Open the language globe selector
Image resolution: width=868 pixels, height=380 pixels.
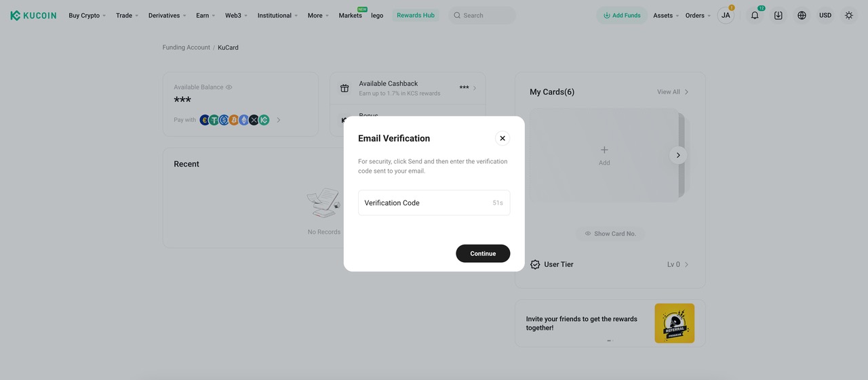point(802,15)
